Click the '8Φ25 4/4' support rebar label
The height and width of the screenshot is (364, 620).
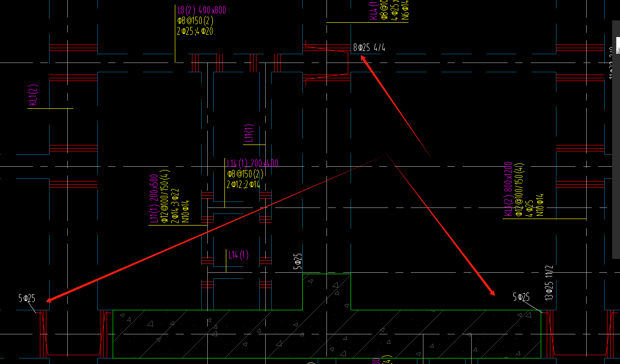point(370,47)
